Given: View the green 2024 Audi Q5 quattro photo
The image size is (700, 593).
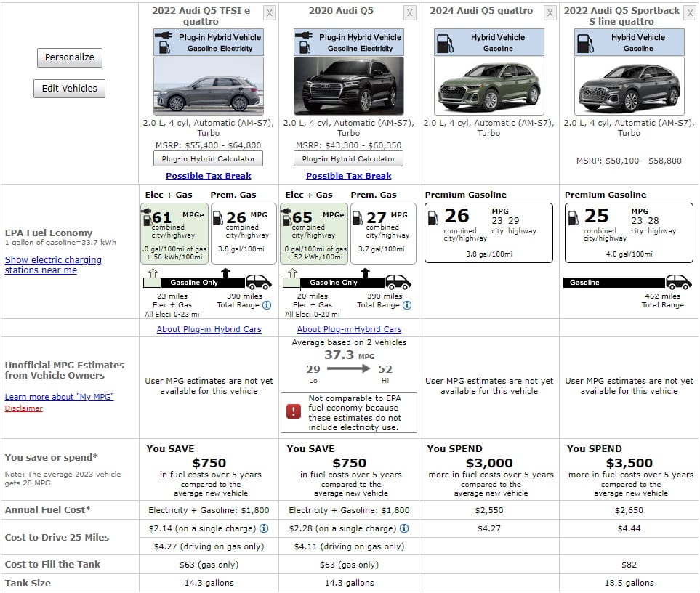Looking at the screenshot, I should click(x=489, y=86).
